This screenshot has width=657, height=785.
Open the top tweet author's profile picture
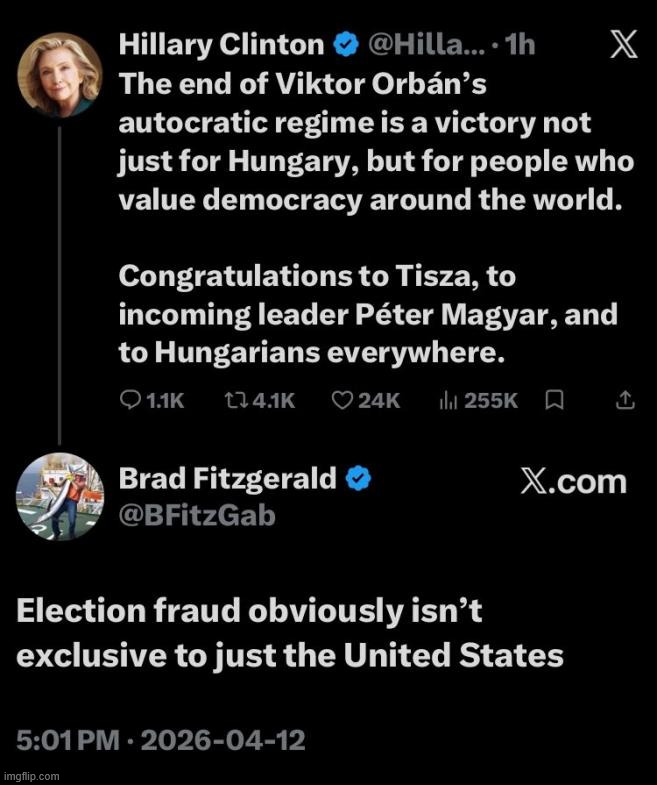tap(60, 75)
